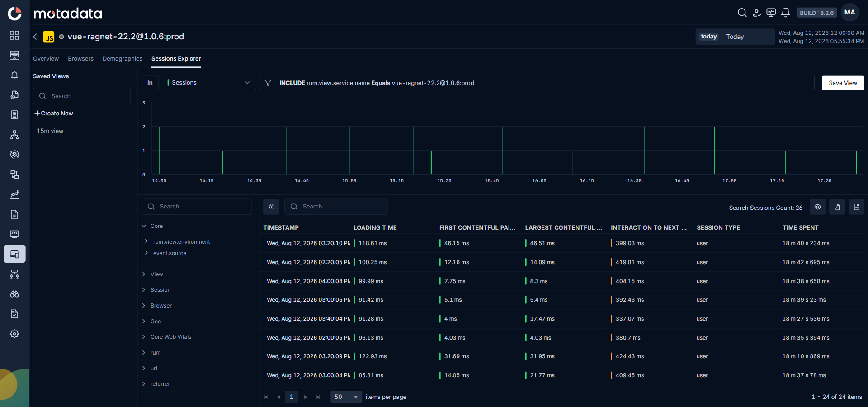The height and width of the screenshot is (407, 868).
Task: Switch to the Browsers tab
Action: click(80, 59)
